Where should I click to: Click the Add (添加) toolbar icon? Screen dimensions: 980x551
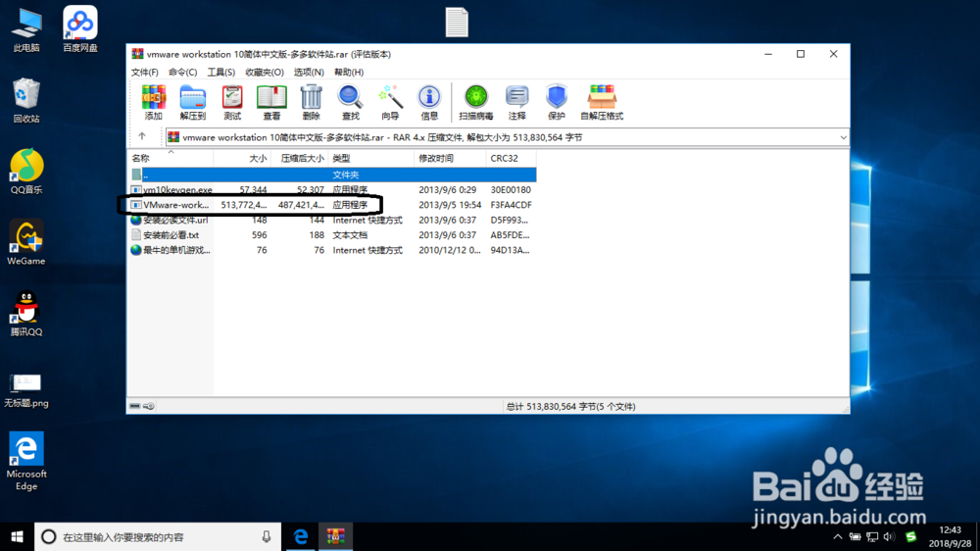tap(153, 103)
